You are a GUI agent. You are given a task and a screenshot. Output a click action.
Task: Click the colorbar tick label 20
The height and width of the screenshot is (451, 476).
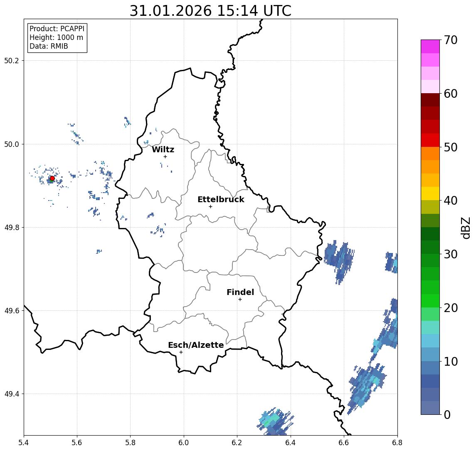(x=451, y=307)
